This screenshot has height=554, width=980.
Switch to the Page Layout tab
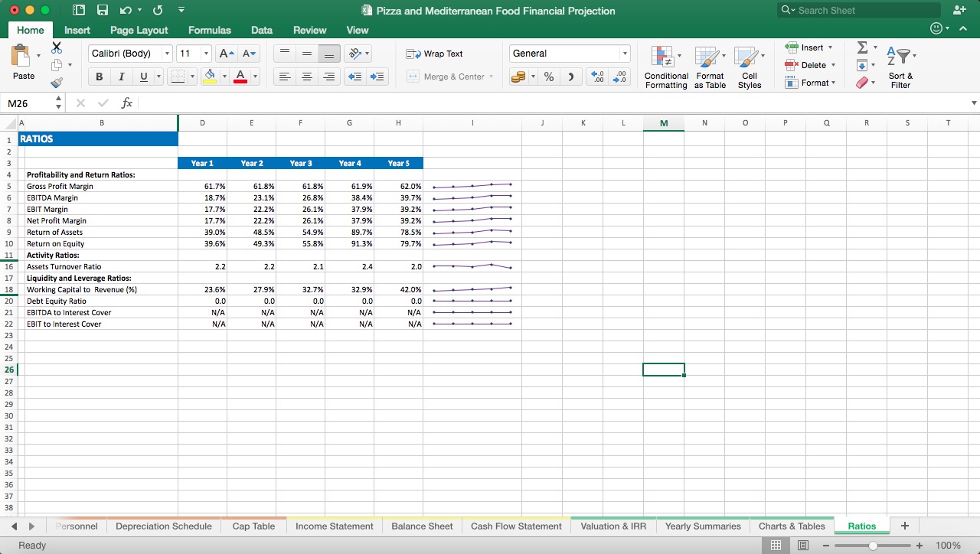pyautogui.click(x=139, y=30)
